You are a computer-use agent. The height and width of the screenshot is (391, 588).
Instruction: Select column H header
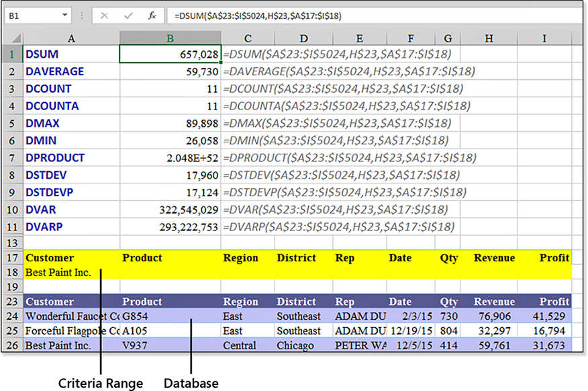tap(489, 38)
